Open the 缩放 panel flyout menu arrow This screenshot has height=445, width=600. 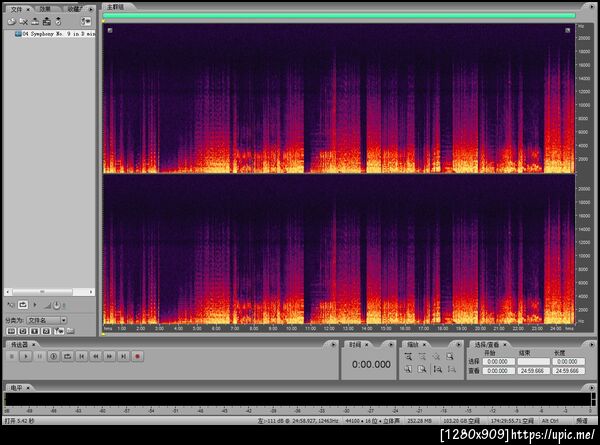[x=458, y=345]
